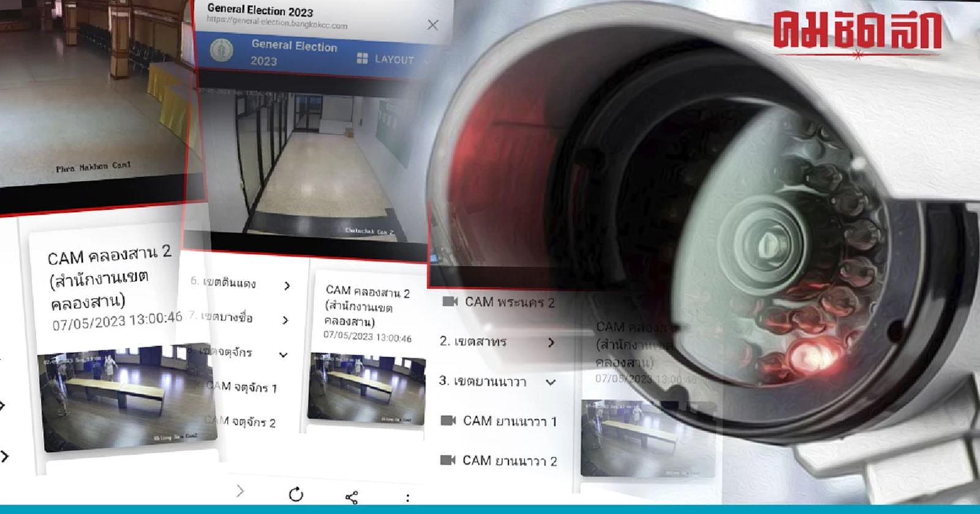Expand the เขตดินแดง district chevron
This screenshot has width=980, height=514.
[287, 286]
